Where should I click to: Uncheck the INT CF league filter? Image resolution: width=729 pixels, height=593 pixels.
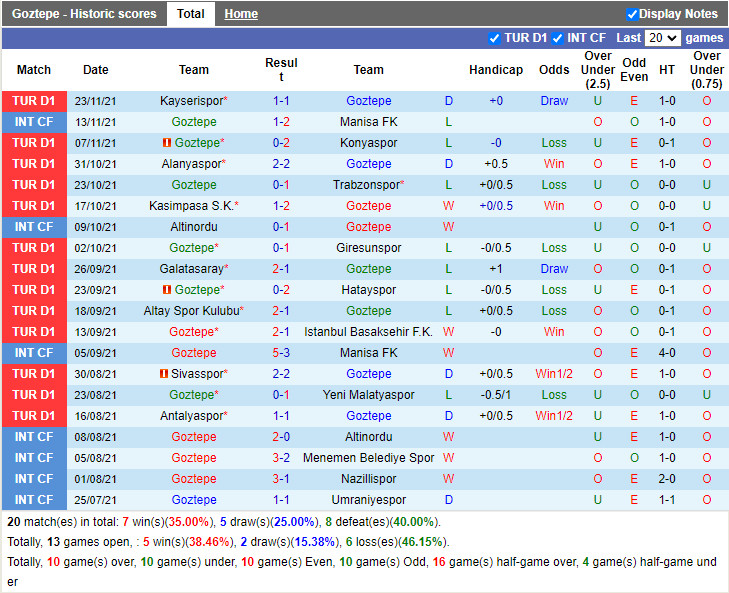556,38
